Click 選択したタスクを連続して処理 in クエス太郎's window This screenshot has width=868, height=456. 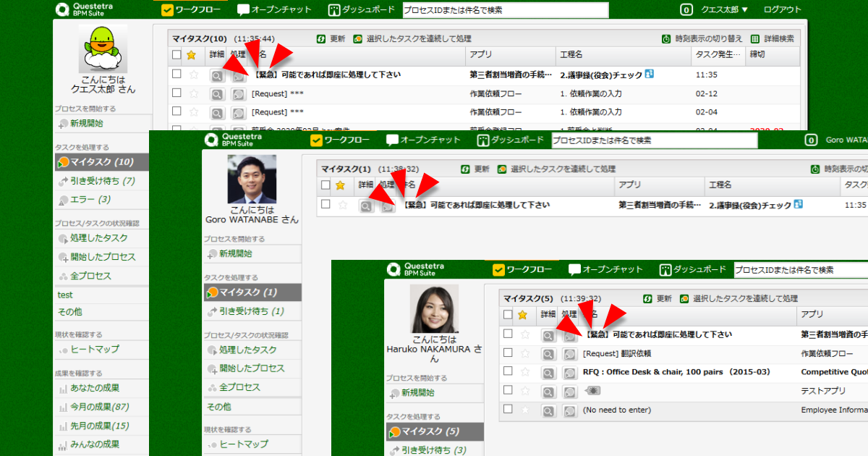pos(412,38)
